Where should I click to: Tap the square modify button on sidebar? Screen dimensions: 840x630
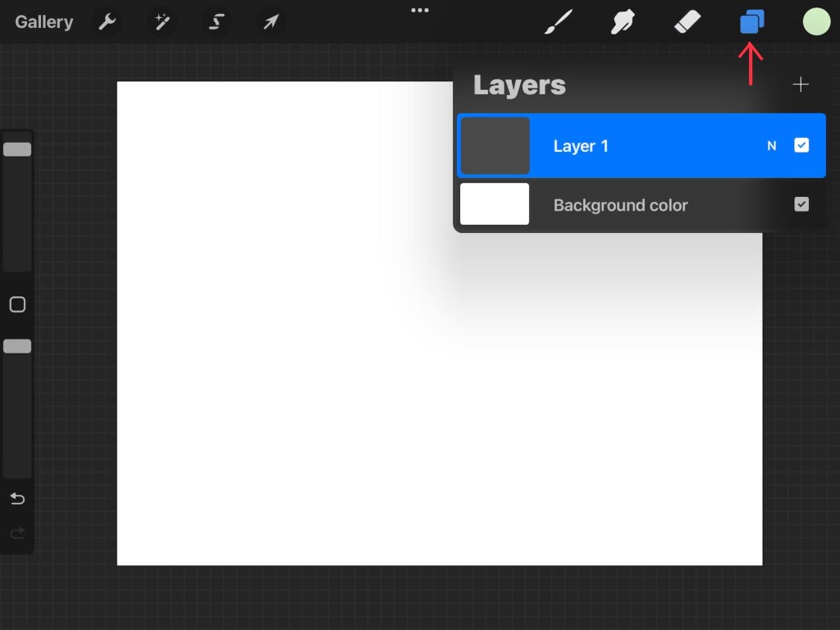[x=17, y=304]
